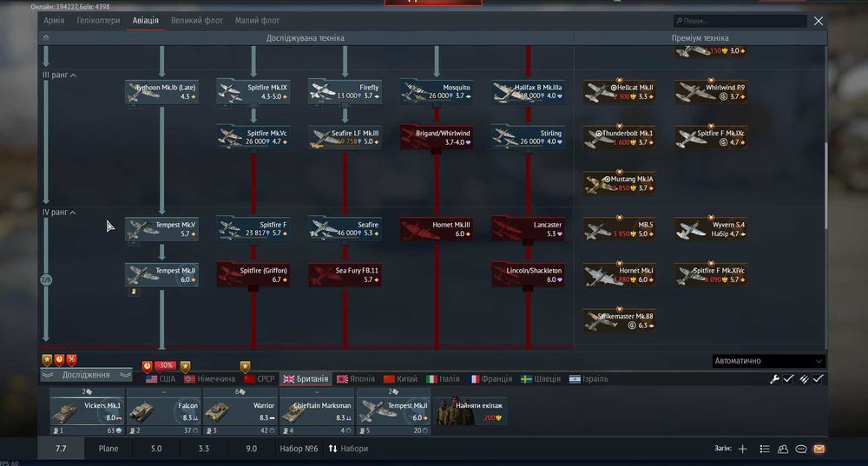This screenshot has height=466, width=868.
Task: Select the Набор №6 preset
Action: (x=299, y=449)
